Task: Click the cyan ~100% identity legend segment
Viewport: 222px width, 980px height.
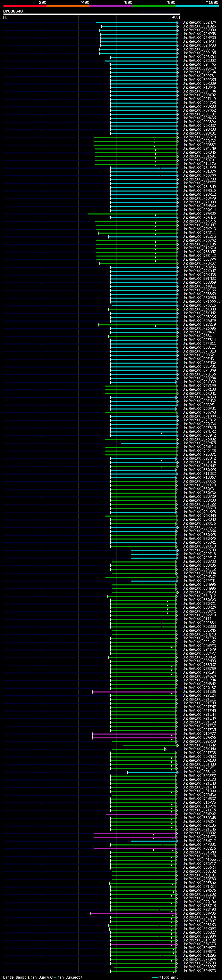Action: pyautogui.click(x=197, y=6)
